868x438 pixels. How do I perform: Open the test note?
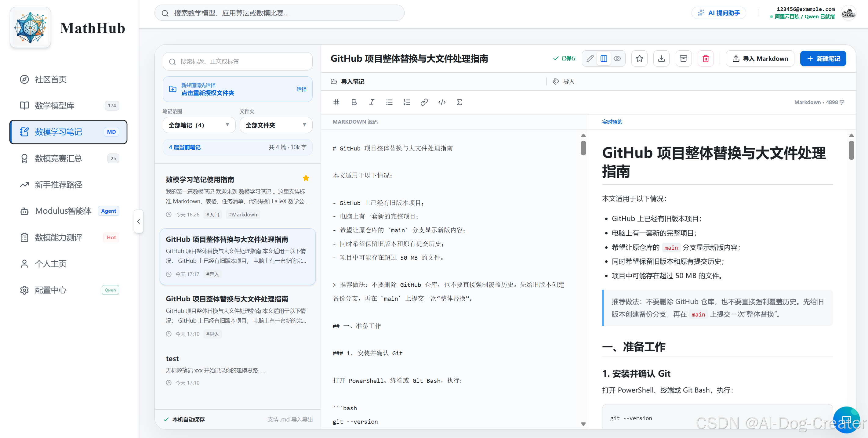238,370
